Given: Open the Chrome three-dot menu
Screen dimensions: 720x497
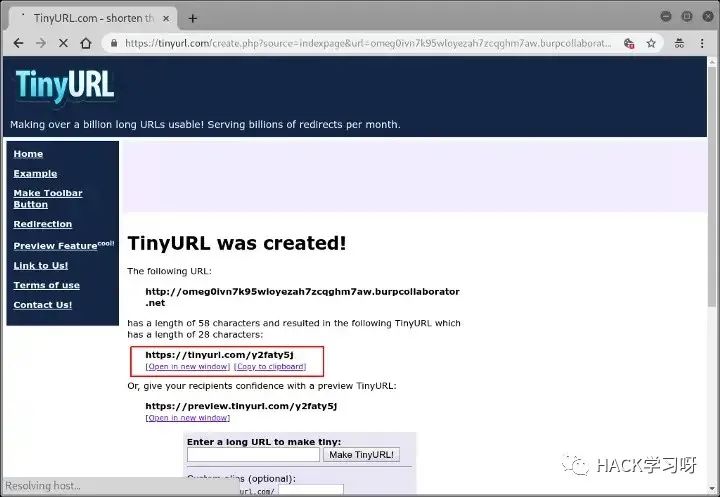Looking at the screenshot, I should point(703,43).
